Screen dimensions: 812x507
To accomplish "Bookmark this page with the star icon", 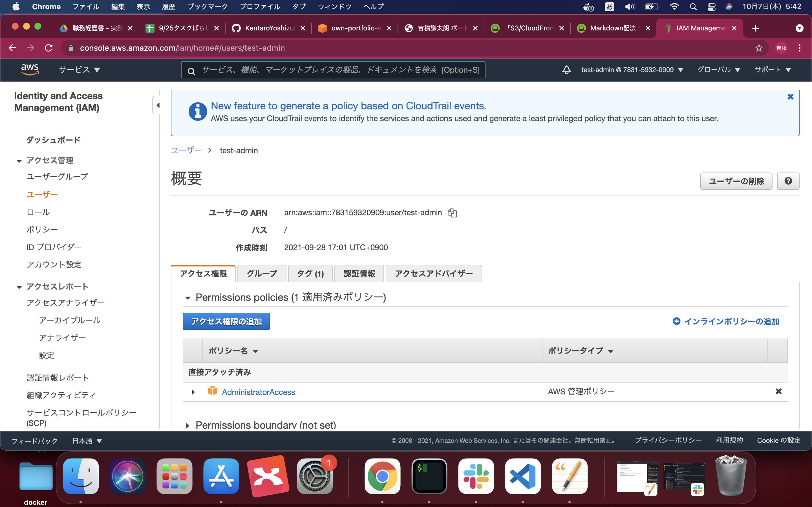I will [x=759, y=48].
